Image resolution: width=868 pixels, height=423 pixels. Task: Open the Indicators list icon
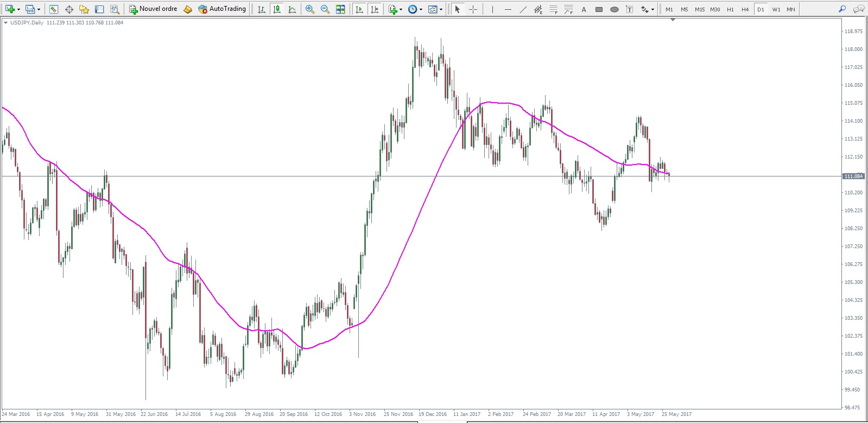[392, 9]
